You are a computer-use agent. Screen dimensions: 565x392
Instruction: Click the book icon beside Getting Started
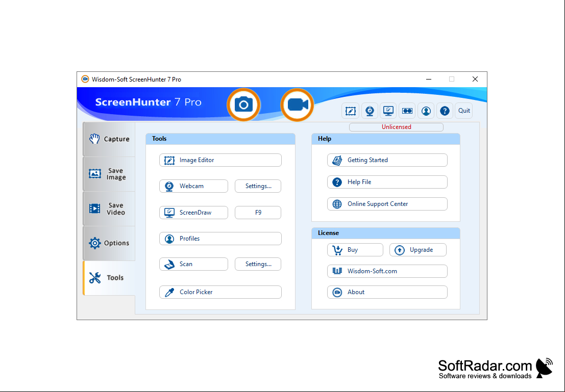(x=337, y=160)
